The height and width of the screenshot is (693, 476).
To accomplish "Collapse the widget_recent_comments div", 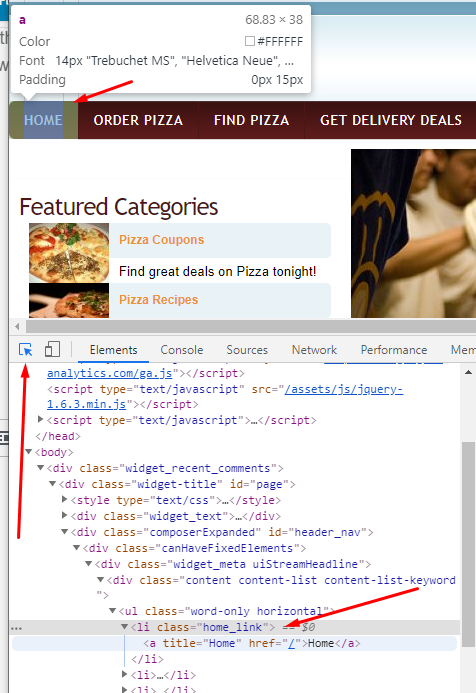I will point(40,468).
